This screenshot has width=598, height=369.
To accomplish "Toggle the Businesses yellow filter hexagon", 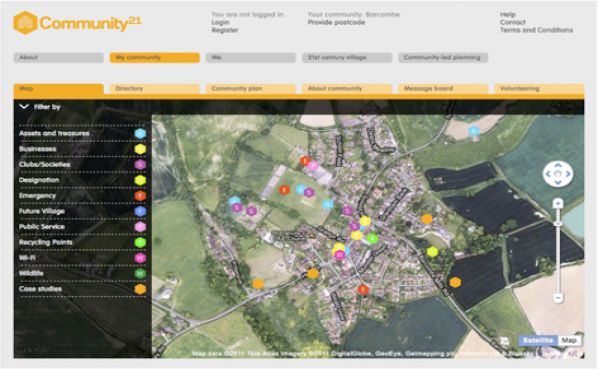I will tap(140, 149).
